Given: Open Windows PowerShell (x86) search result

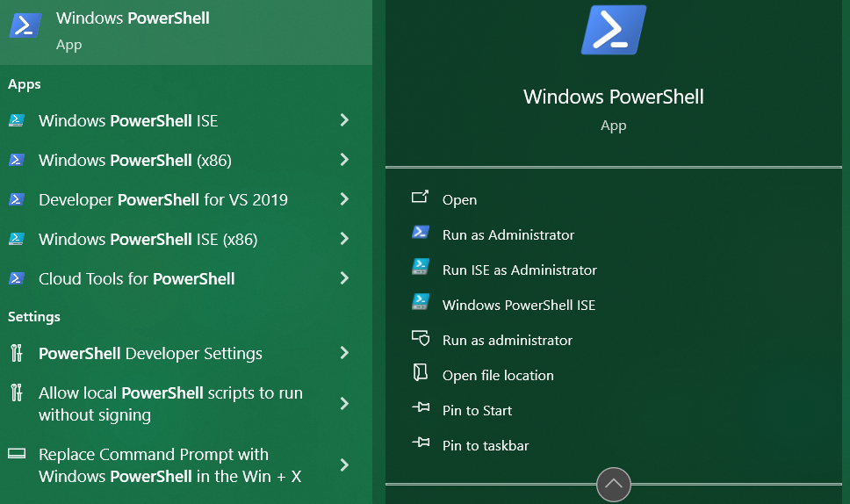Looking at the screenshot, I should (x=186, y=160).
